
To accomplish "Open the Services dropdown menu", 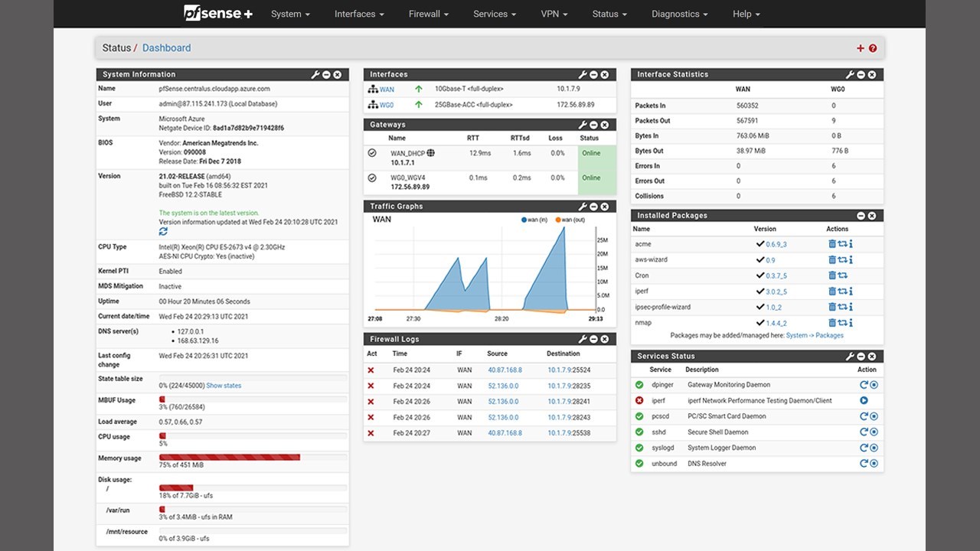I will tap(495, 14).
